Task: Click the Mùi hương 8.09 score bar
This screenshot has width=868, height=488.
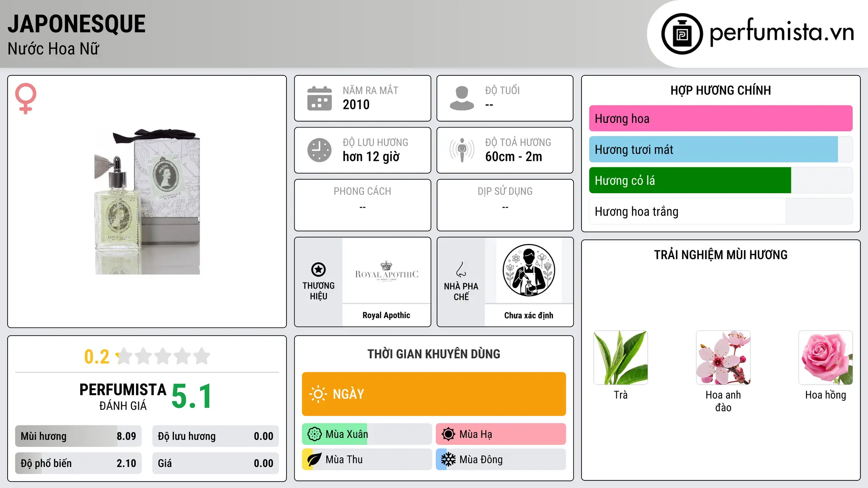Action: click(78, 436)
